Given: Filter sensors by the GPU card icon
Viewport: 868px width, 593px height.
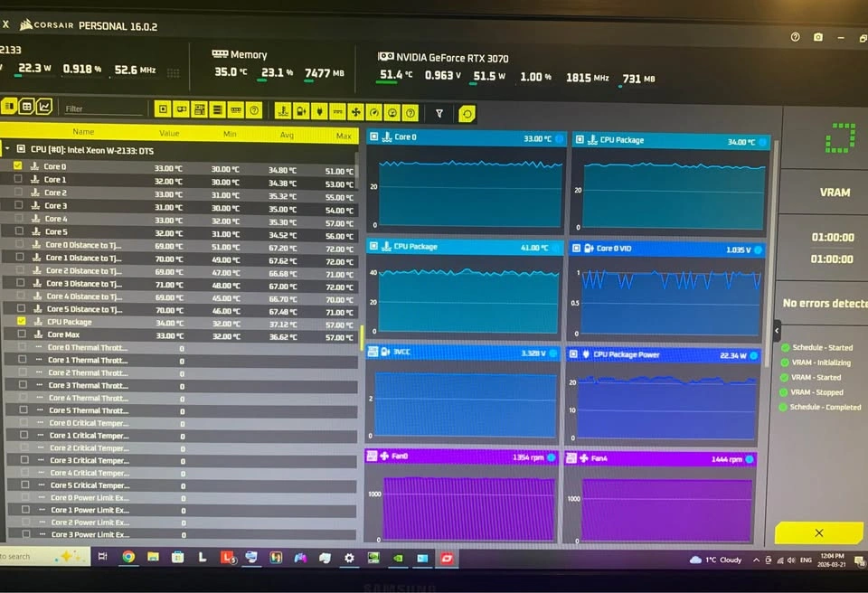Looking at the screenshot, I should 181,109.
